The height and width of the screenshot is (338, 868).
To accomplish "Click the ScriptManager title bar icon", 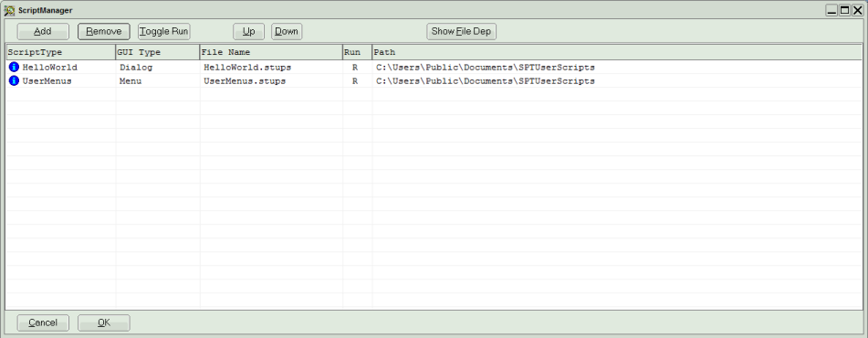I will pyautogui.click(x=9, y=10).
